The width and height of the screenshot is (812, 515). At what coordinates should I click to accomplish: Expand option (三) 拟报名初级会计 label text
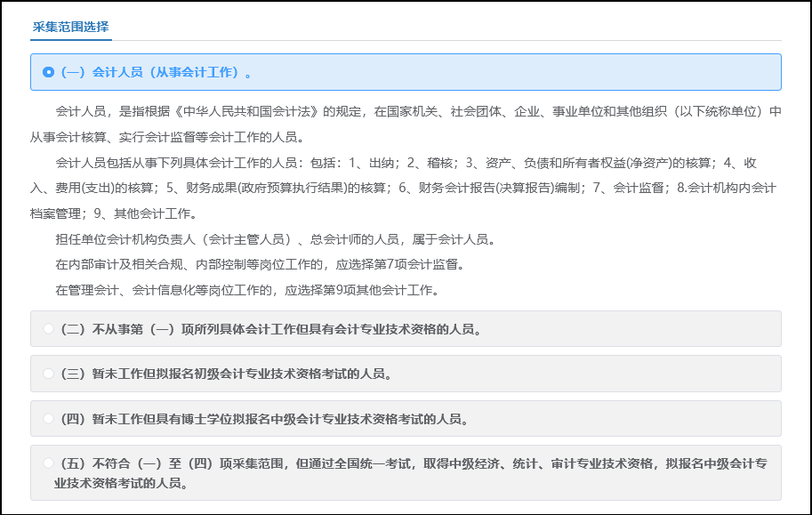pos(227,374)
